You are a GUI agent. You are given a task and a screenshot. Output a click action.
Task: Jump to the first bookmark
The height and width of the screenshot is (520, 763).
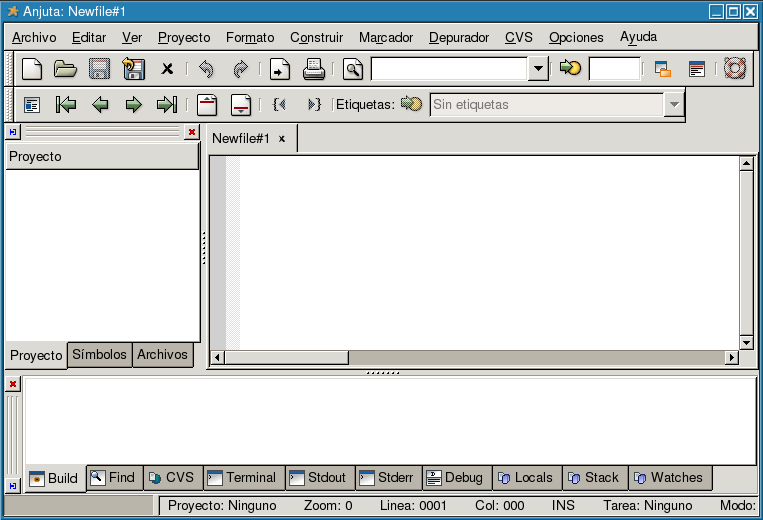click(66, 104)
